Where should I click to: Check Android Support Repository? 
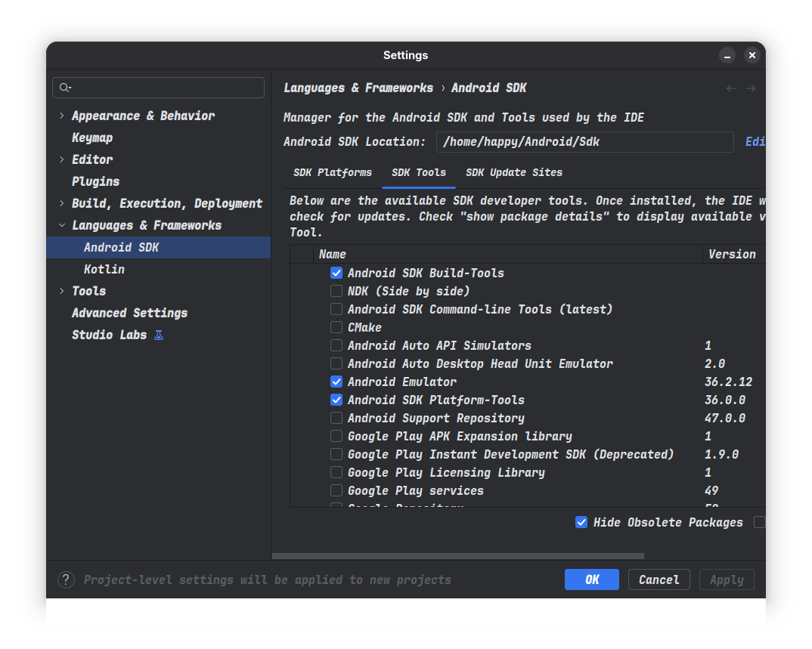pyautogui.click(x=336, y=418)
